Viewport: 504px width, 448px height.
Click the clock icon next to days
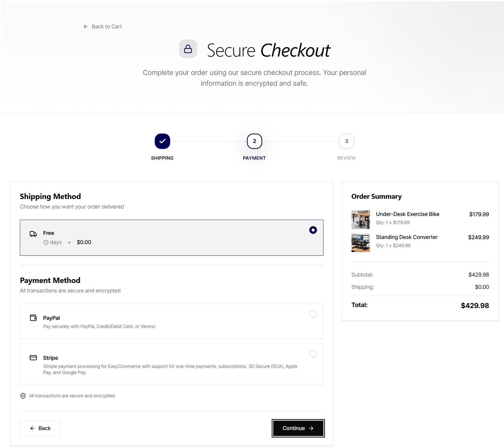click(x=46, y=243)
